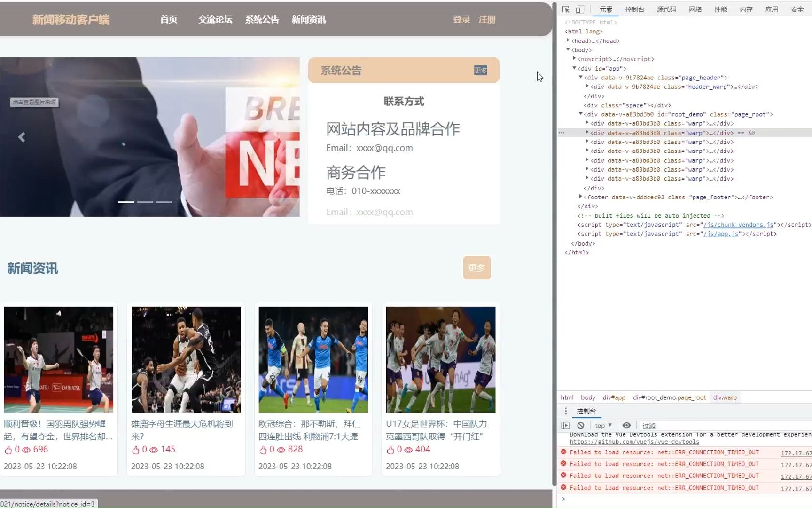Toggle the device toolbar icon
The height and width of the screenshot is (508, 812).
click(x=580, y=9)
